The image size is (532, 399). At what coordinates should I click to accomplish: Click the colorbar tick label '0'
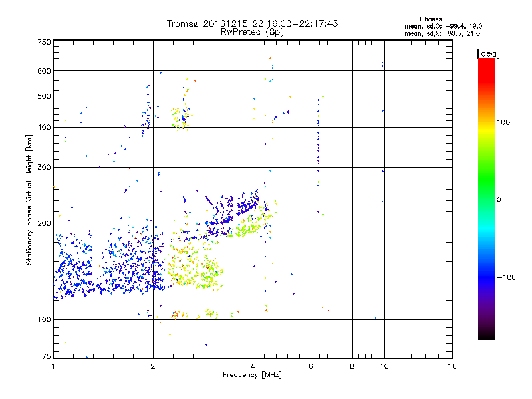click(x=499, y=200)
